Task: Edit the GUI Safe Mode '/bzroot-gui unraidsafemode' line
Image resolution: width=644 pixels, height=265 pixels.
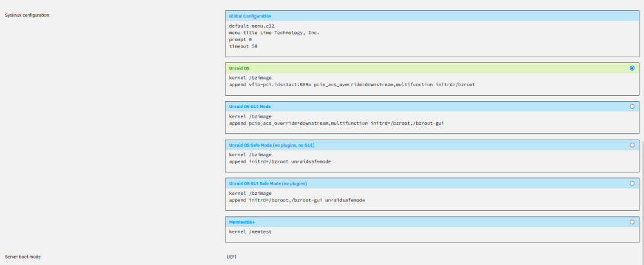Action: (x=297, y=200)
